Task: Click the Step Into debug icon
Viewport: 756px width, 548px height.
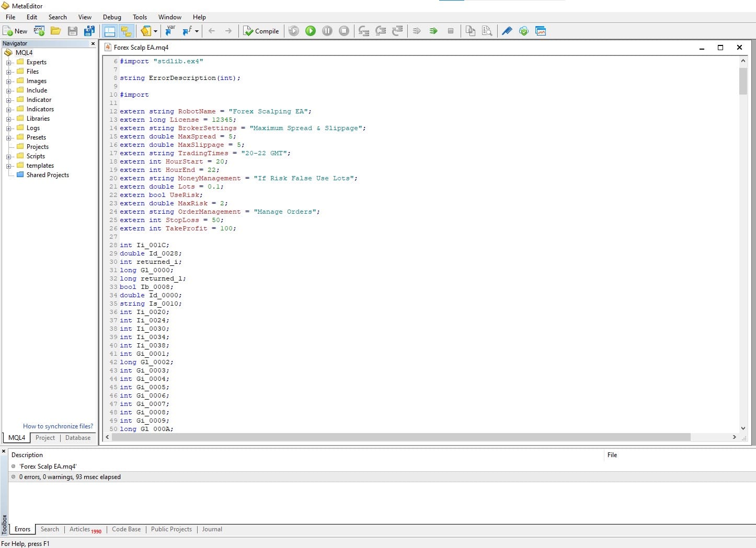Action: 364,31
